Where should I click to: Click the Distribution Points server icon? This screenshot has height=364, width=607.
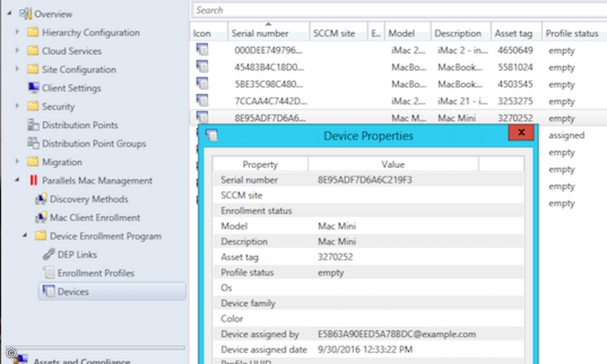click(x=33, y=125)
